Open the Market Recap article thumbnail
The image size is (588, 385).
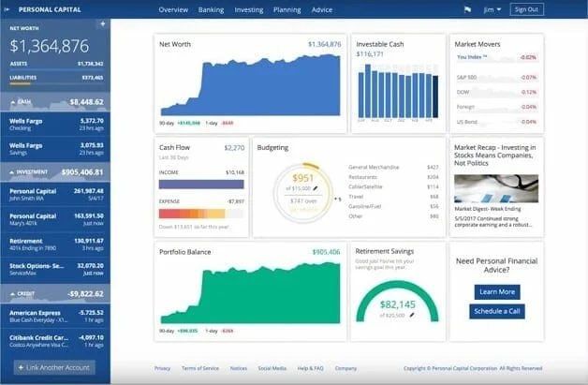(x=496, y=188)
